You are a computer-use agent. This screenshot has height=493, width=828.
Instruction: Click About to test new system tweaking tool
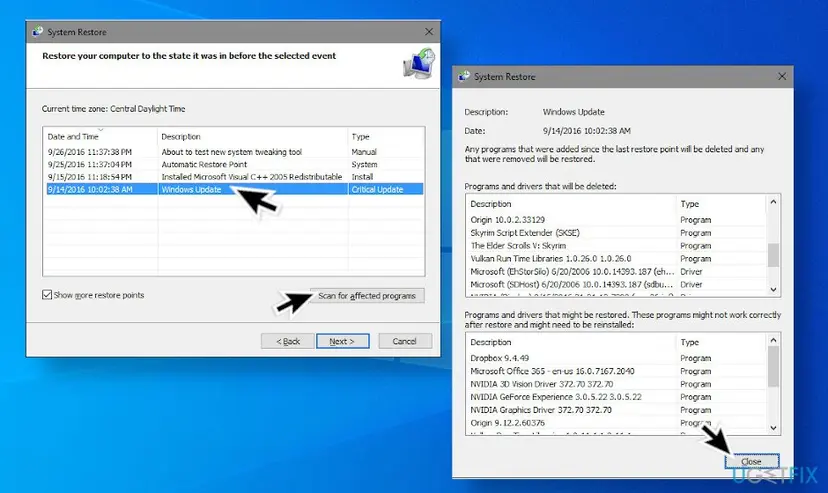[x=231, y=152]
